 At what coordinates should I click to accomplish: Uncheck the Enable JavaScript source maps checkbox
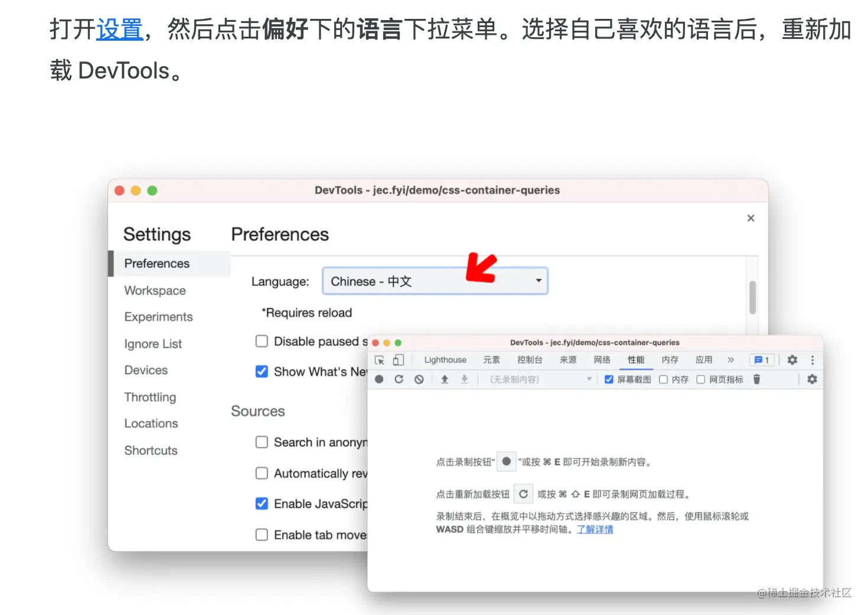[262, 503]
